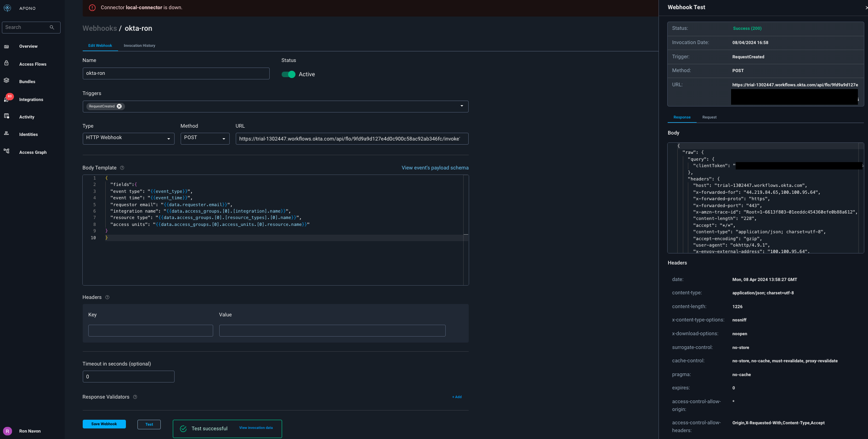Screen dimensions: 868x439
Task: Click the Timeout in seconds field
Action: point(128,377)
